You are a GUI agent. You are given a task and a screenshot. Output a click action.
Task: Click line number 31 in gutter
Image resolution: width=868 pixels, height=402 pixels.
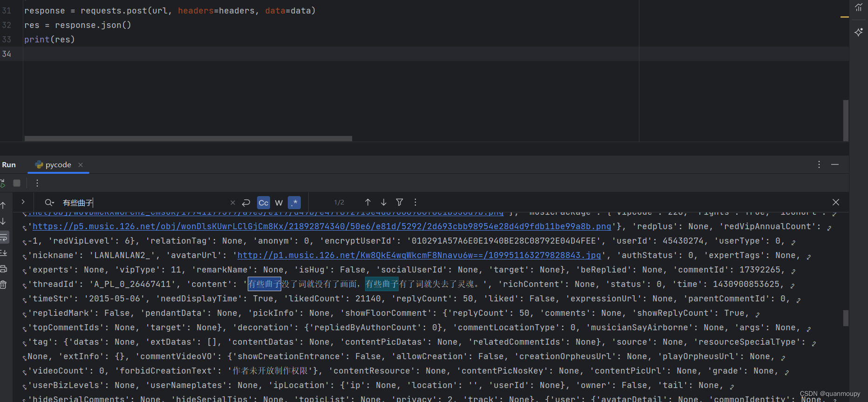tap(7, 11)
